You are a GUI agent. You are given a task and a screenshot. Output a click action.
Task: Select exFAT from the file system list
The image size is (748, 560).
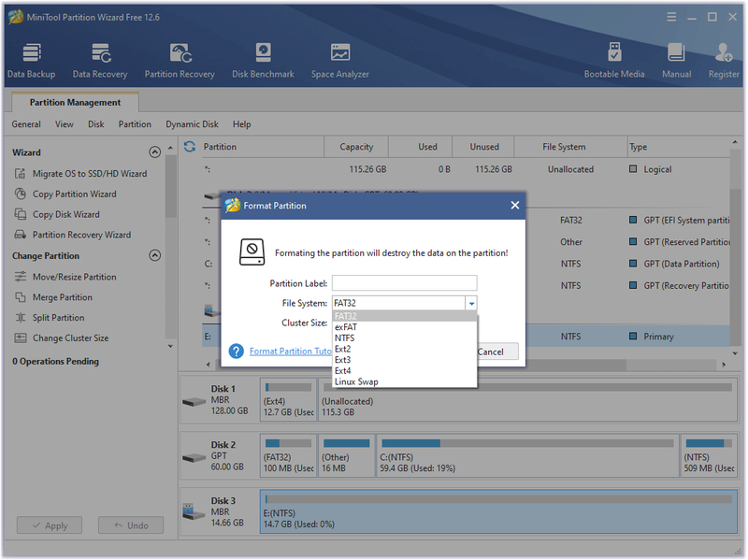405,327
